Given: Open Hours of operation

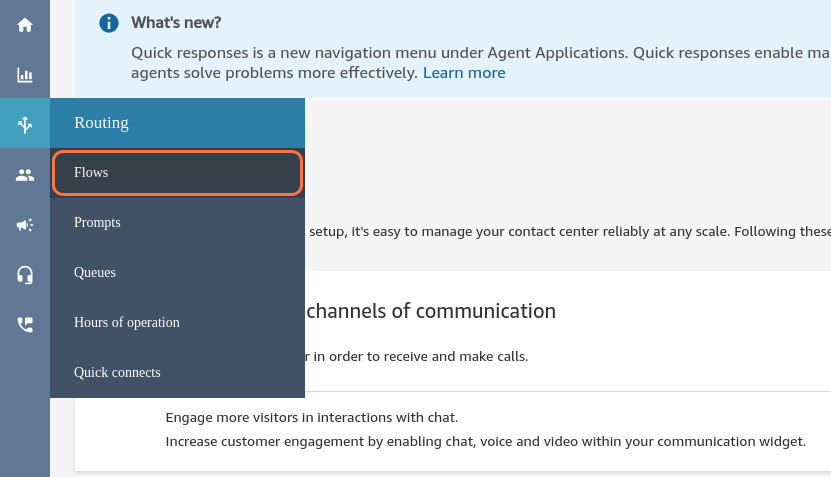Looking at the screenshot, I should click(127, 323).
